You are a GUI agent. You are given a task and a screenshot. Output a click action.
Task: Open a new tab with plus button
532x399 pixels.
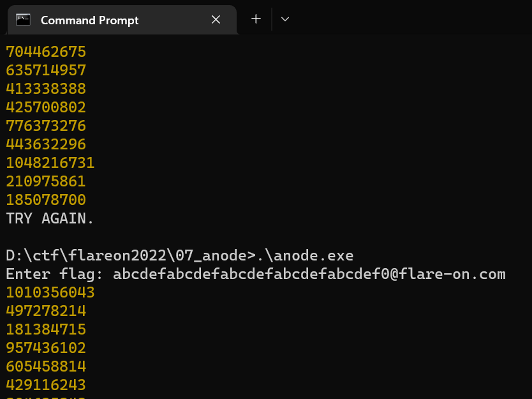click(256, 19)
